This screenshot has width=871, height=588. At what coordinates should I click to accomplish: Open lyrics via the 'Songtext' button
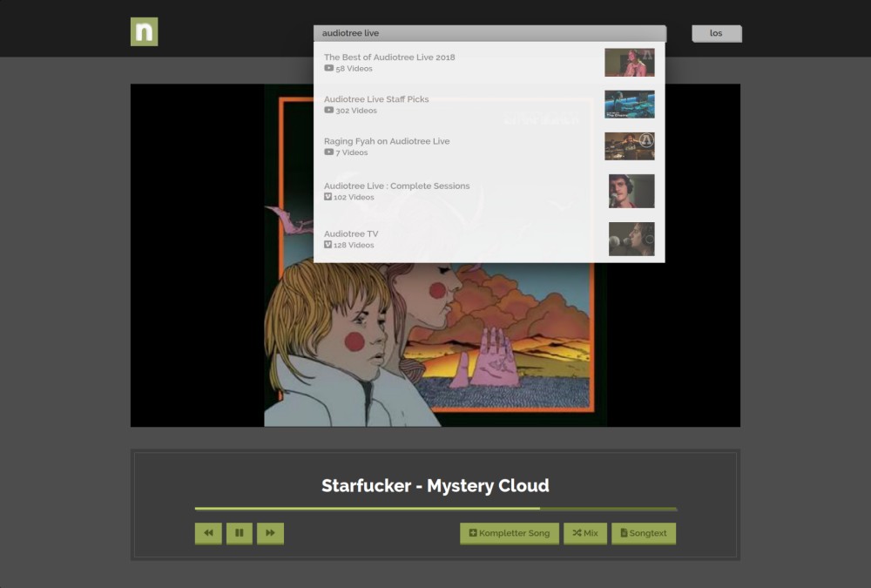pyautogui.click(x=644, y=533)
